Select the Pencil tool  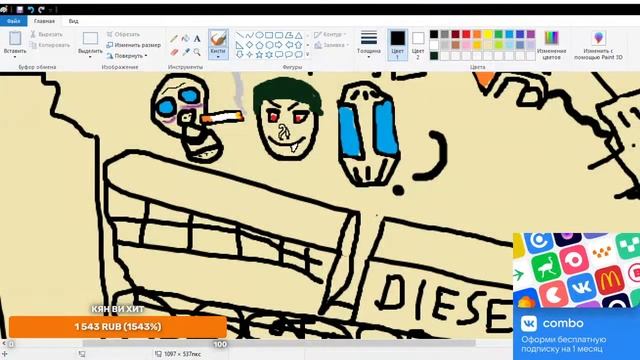point(174,39)
